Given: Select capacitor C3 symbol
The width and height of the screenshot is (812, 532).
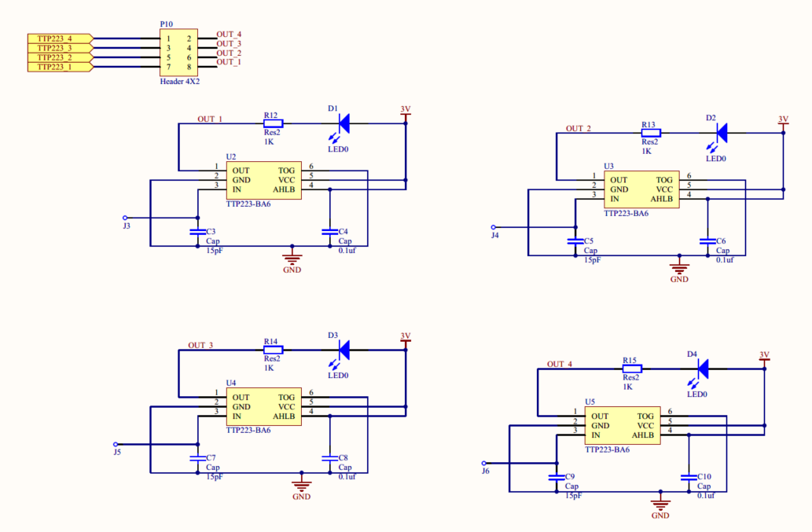Looking at the screenshot, I should coord(197,232).
